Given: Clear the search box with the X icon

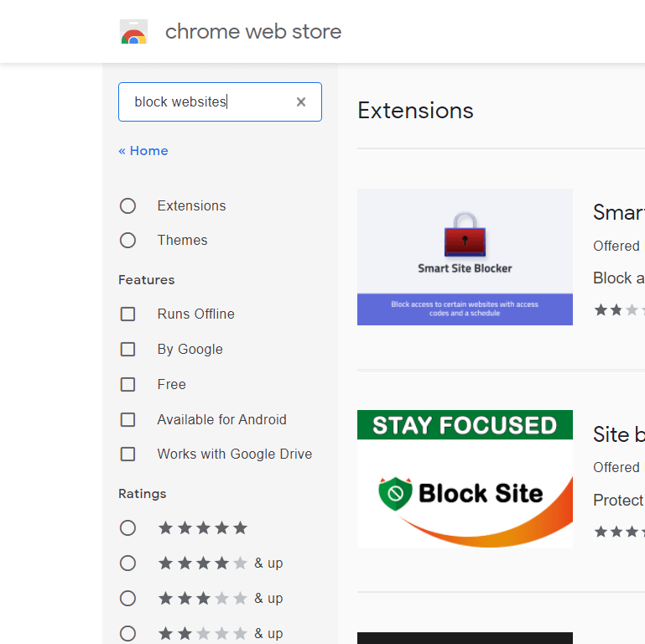Looking at the screenshot, I should [x=301, y=101].
